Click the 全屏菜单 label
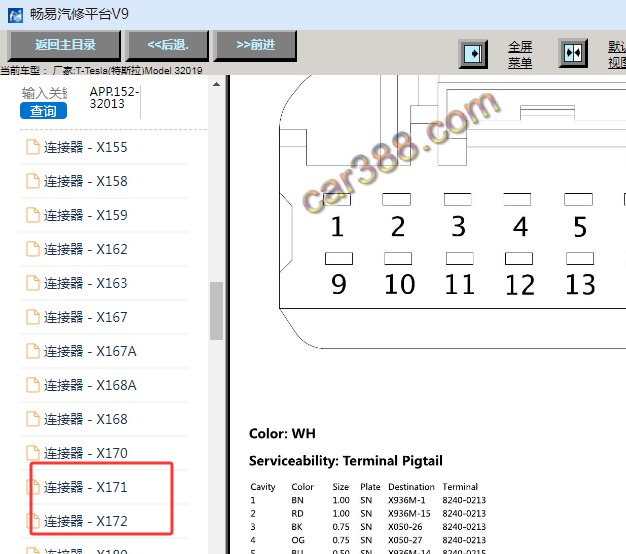The image size is (626, 554). click(520, 55)
